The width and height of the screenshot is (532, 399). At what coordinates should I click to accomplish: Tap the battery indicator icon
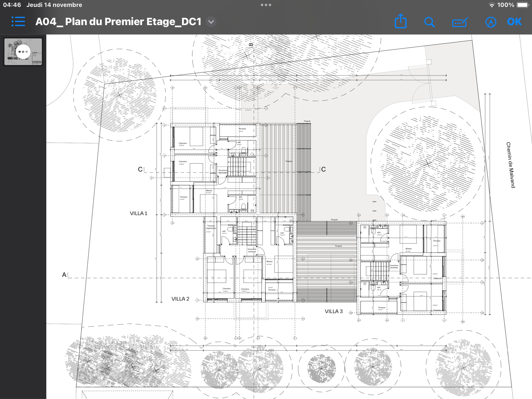(x=523, y=5)
